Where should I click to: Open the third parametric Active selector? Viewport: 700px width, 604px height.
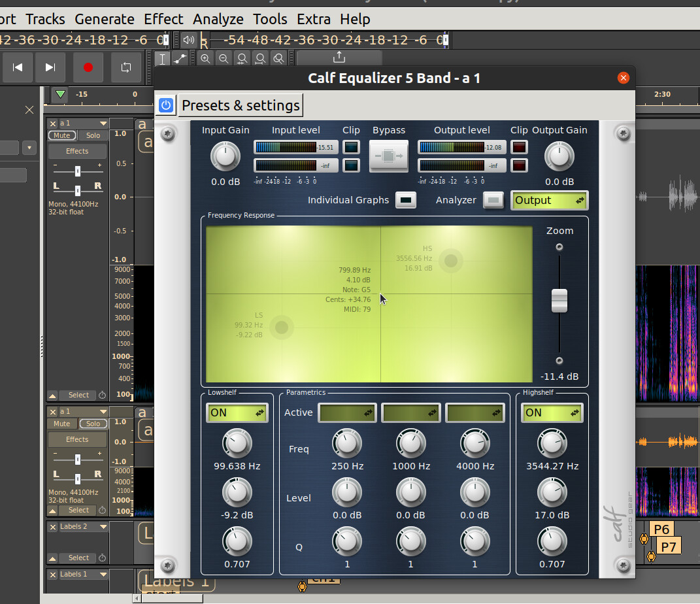tap(475, 413)
